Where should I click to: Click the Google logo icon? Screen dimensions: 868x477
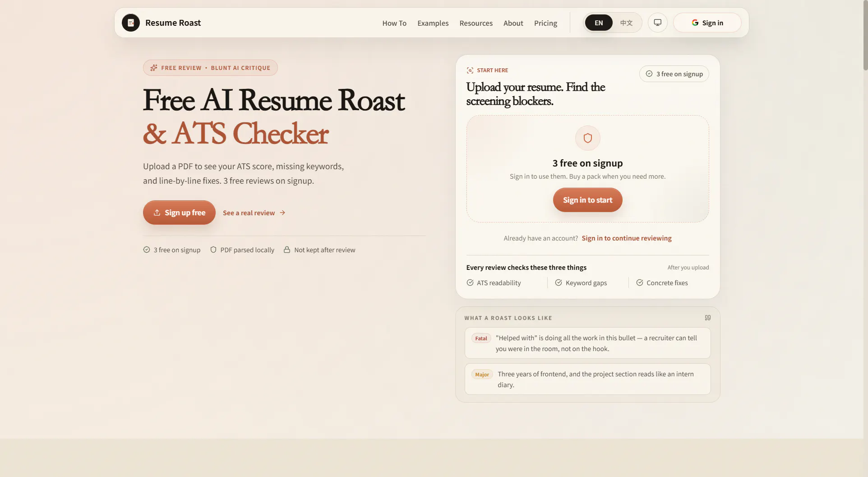pyautogui.click(x=695, y=23)
